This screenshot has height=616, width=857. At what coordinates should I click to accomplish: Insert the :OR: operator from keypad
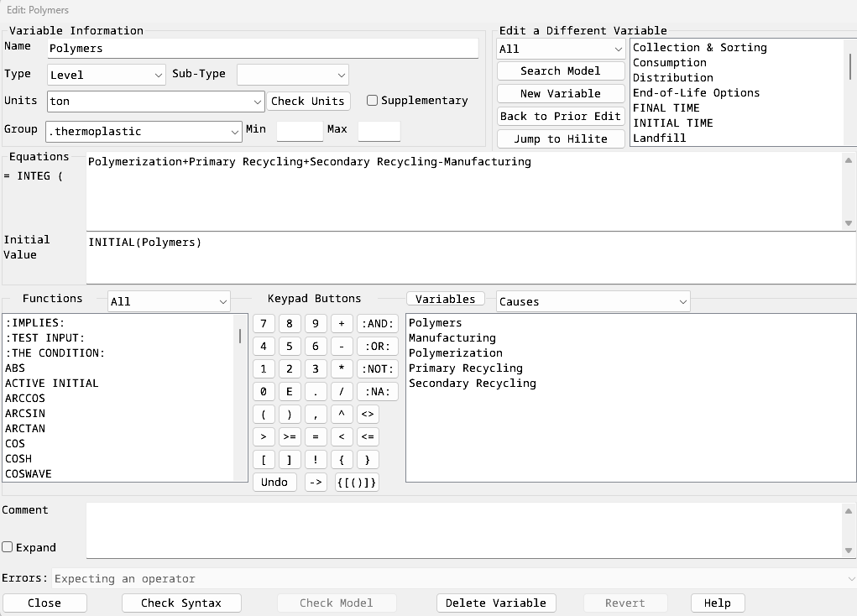pyautogui.click(x=378, y=347)
